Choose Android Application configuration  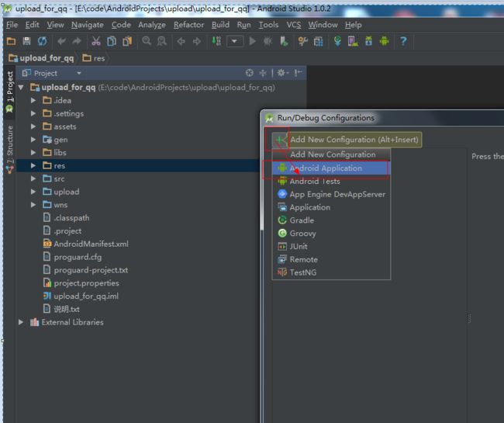coord(331,168)
